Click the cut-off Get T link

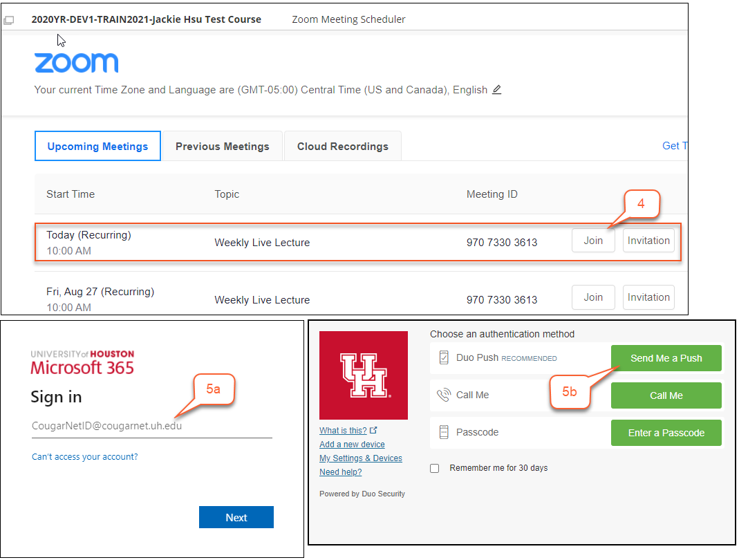675,146
